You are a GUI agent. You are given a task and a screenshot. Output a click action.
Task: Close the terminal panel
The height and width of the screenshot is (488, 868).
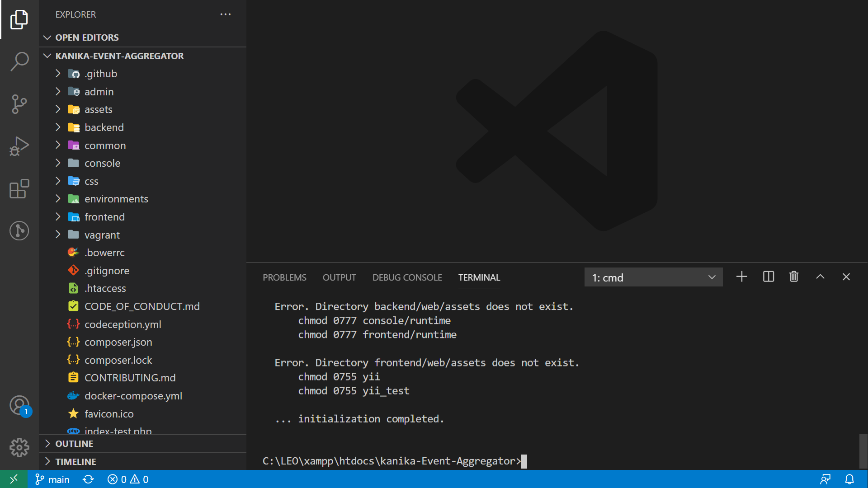(846, 277)
